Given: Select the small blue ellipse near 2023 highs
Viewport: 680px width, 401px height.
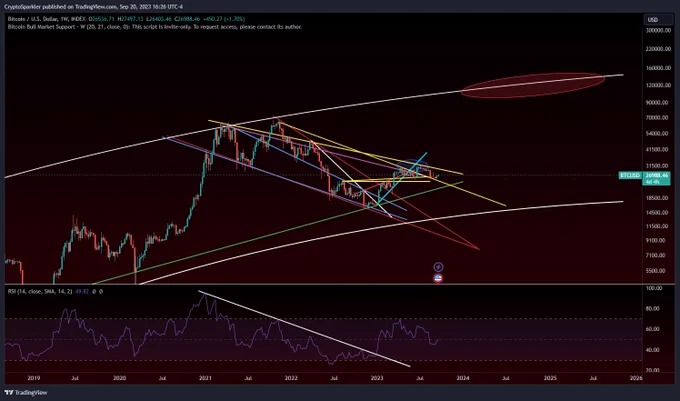Looking at the screenshot, I should 412,165.
